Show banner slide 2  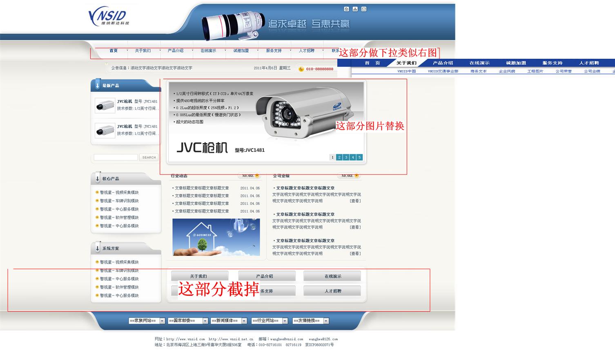tap(339, 157)
